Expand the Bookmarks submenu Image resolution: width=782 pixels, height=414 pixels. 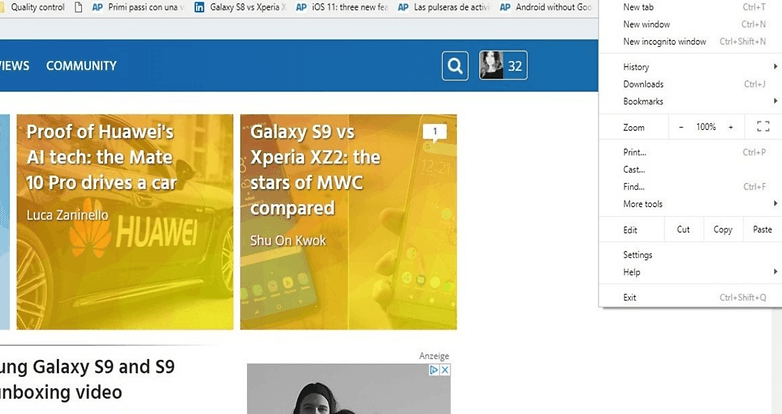click(x=690, y=101)
